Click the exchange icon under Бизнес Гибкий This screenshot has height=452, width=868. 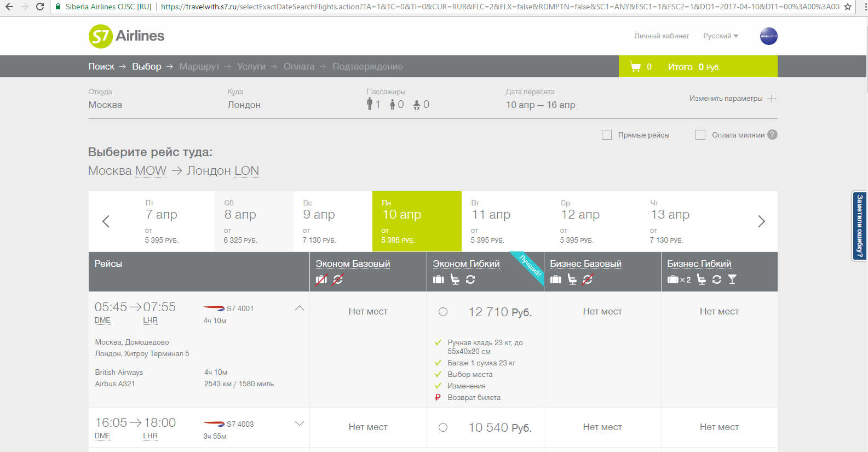[x=717, y=279]
